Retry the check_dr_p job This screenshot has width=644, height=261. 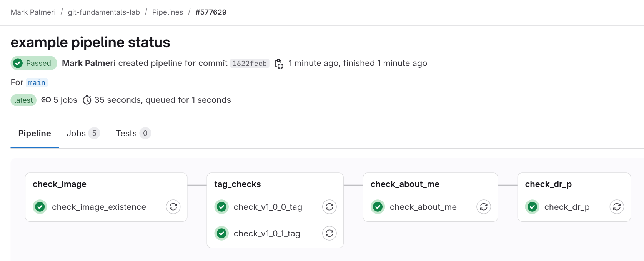point(617,207)
